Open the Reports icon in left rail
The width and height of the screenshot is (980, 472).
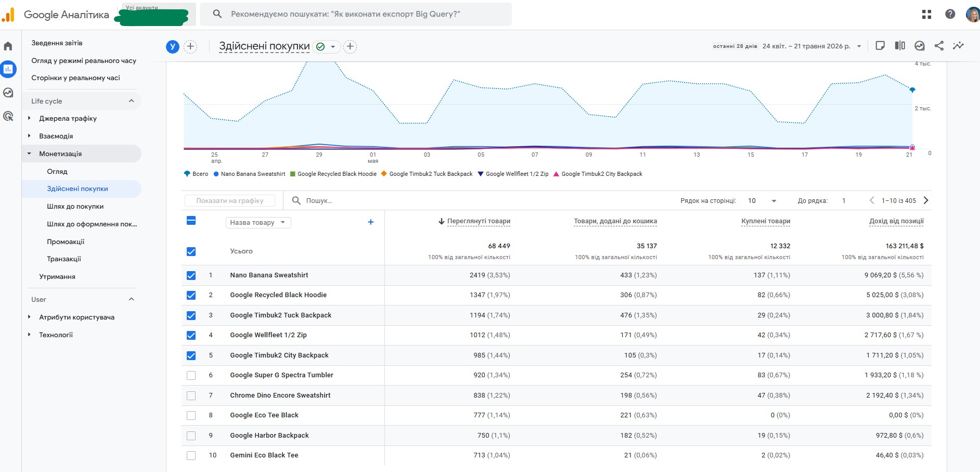click(8, 69)
